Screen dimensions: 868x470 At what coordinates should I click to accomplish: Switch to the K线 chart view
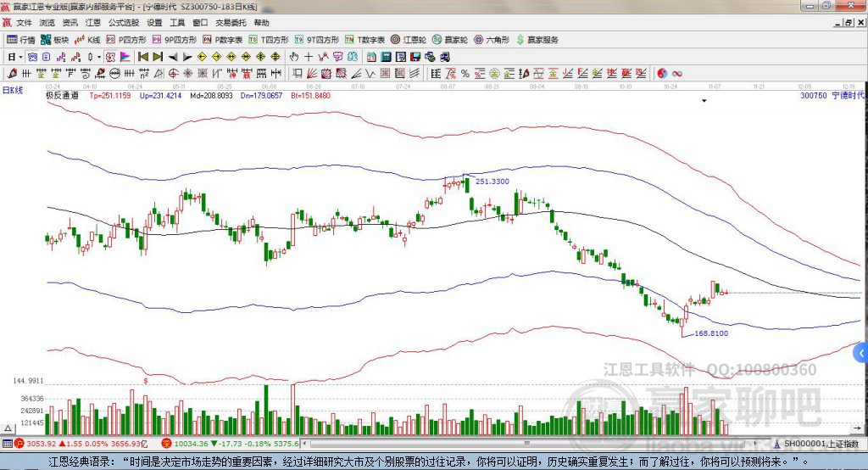coord(87,40)
